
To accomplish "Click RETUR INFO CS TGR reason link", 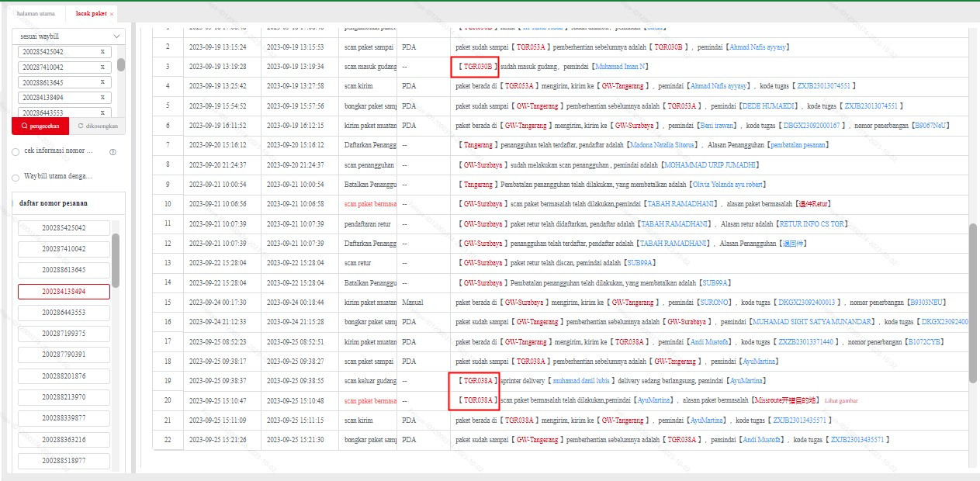I will pyautogui.click(x=812, y=224).
